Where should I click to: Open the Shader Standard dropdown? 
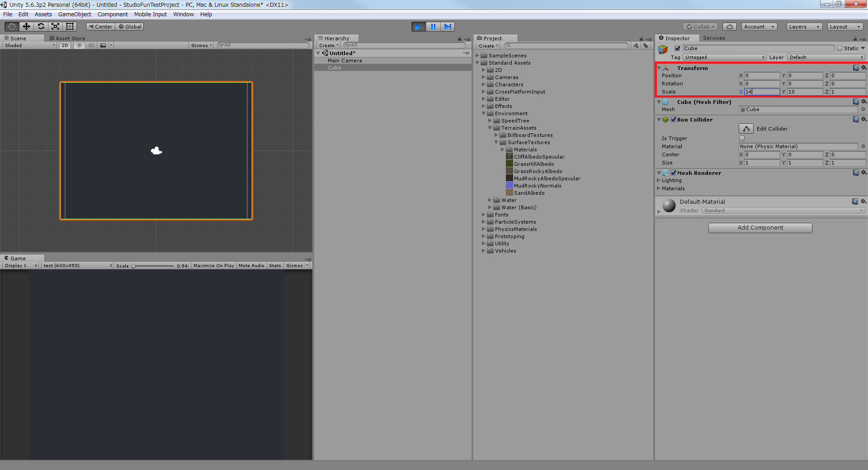pos(783,211)
